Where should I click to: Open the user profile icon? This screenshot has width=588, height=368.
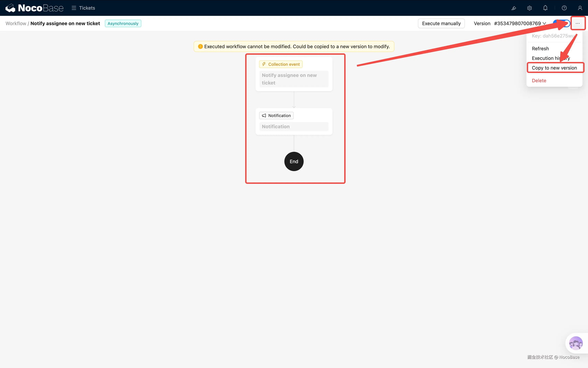click(580, 8)
